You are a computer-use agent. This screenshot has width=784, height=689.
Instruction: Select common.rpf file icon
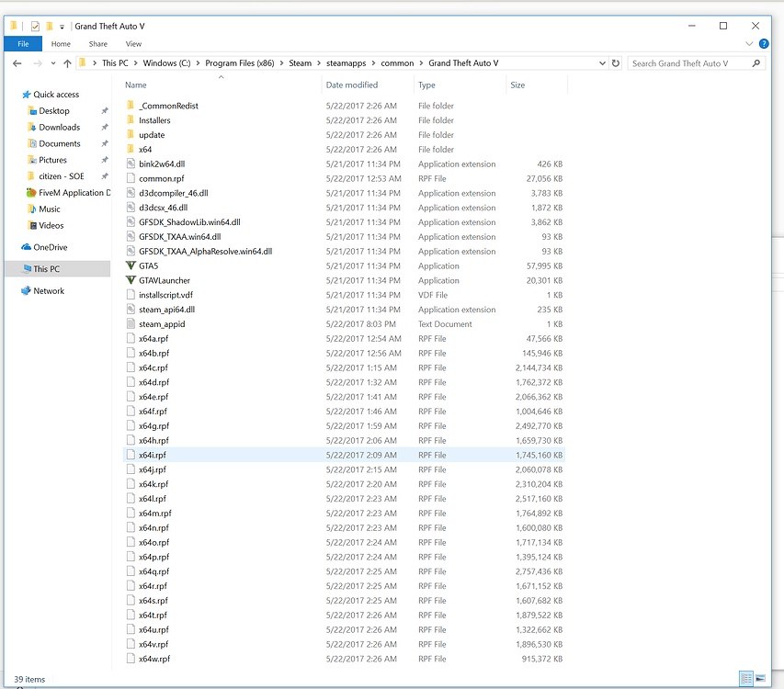tap(131, 178)
